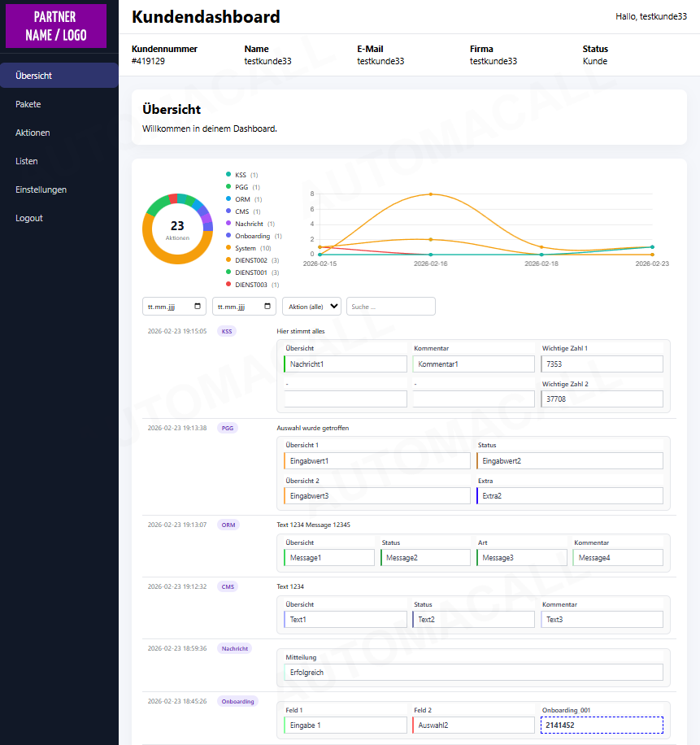The height and width of the screenshot is (745, 700).
Task: Expand the Aktion (alle) dropdown filter
Action: coord(311,307)
